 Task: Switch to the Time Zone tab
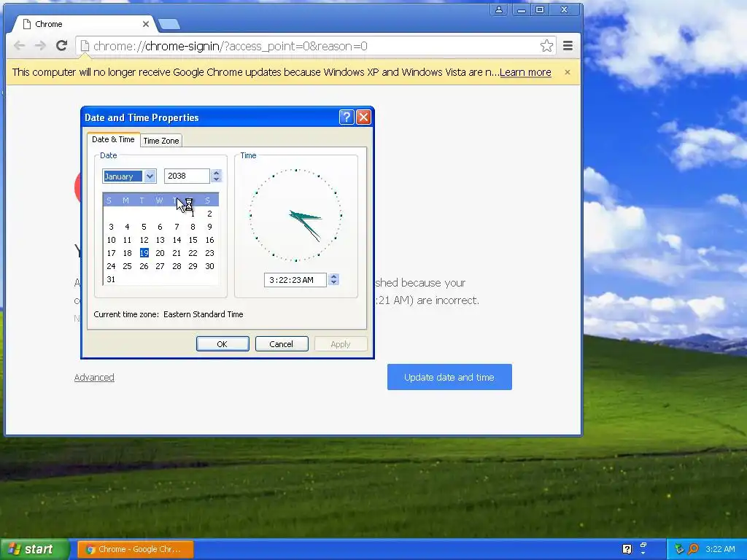point(161,141)
